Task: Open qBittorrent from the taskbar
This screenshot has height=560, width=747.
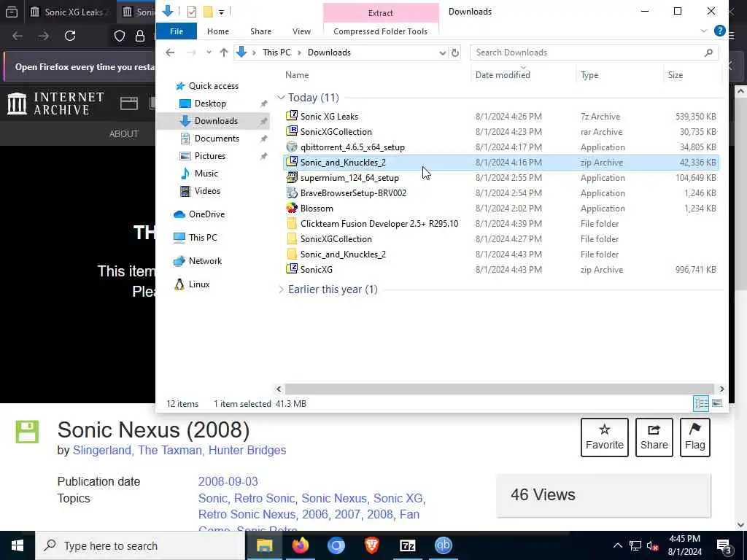Action: 443,545
